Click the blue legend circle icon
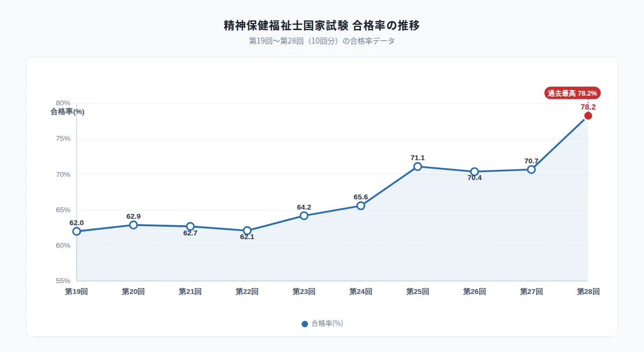Screen dimensions: 644x352 tap(305, 324)
